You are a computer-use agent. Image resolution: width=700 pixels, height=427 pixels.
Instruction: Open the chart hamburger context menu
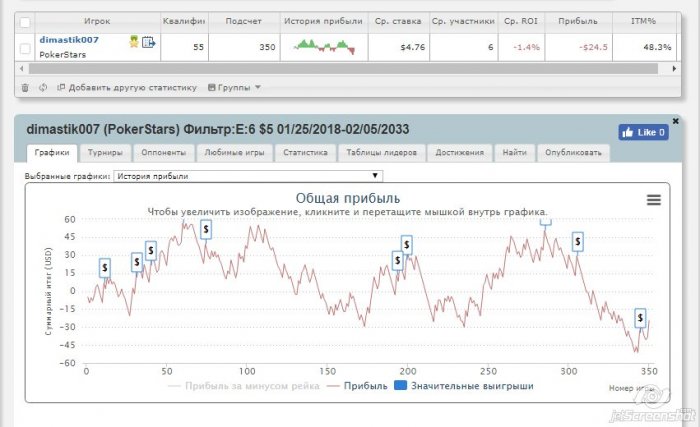click(654, 200)
